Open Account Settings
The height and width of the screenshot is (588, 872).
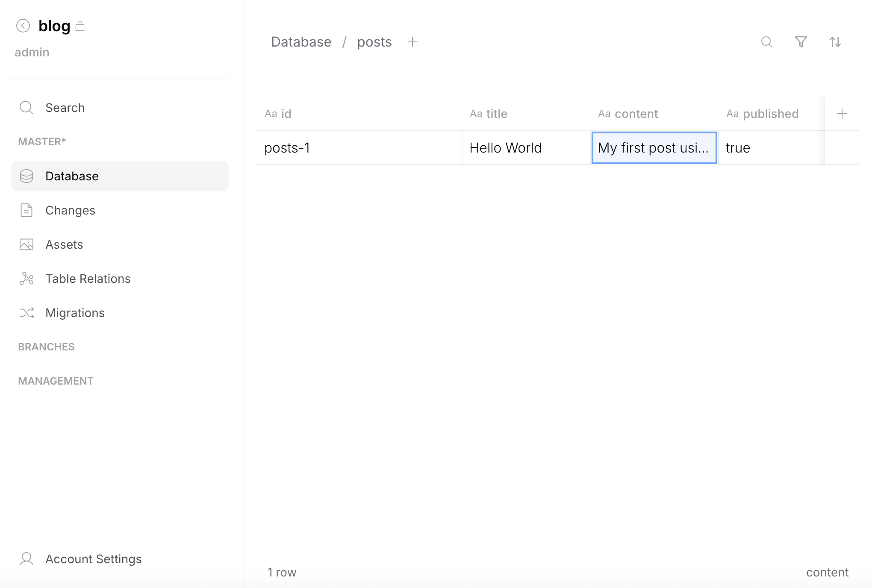coord(93,559)
